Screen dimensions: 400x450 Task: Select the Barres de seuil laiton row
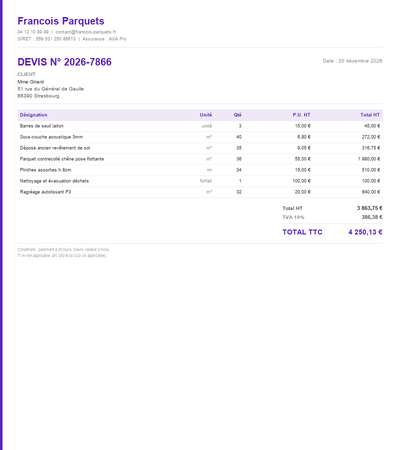pyautogui.click(x=200, y=126)
